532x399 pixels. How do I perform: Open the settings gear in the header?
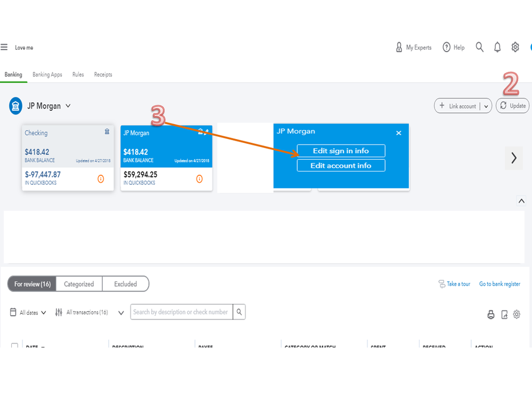tap(515, 47)
